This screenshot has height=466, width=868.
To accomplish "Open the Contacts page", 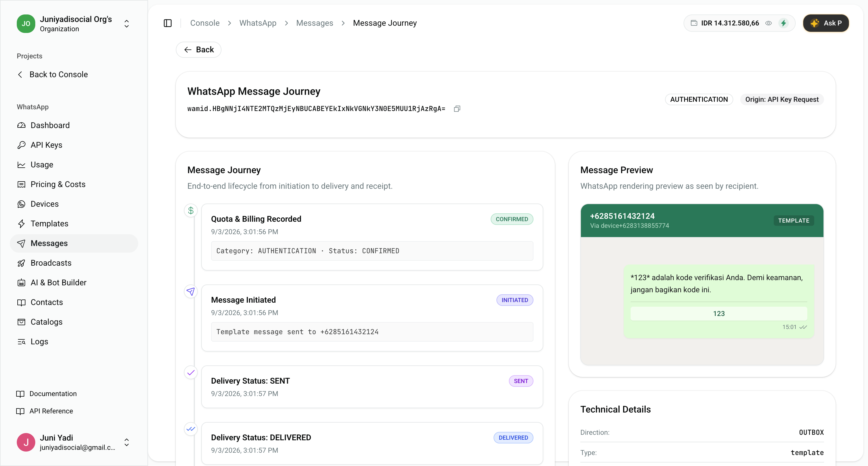I will pyautogui.click(x=74, y=302).
